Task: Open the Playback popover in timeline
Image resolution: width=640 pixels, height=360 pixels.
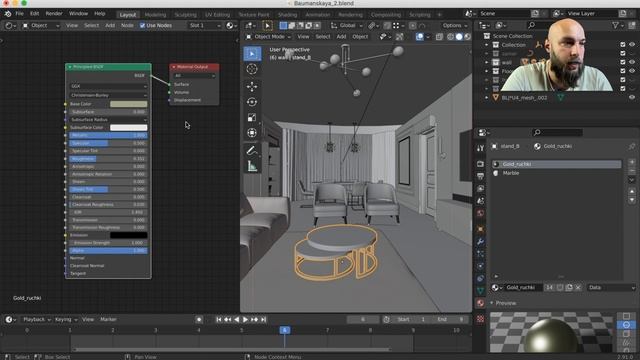Action: click(x=36, y=320)
